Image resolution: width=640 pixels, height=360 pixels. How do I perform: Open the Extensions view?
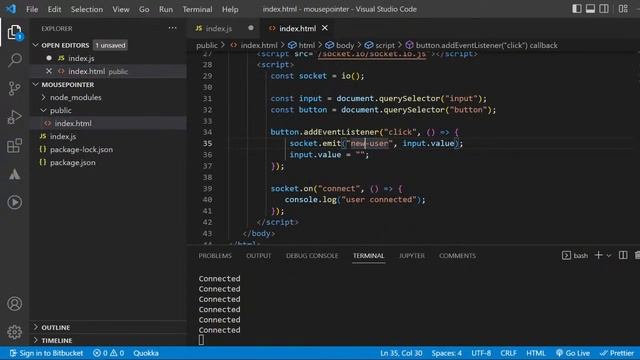14,146
